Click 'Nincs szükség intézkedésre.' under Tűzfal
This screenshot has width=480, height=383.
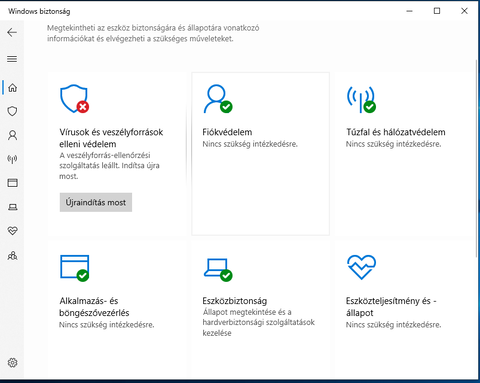[393, 144]
